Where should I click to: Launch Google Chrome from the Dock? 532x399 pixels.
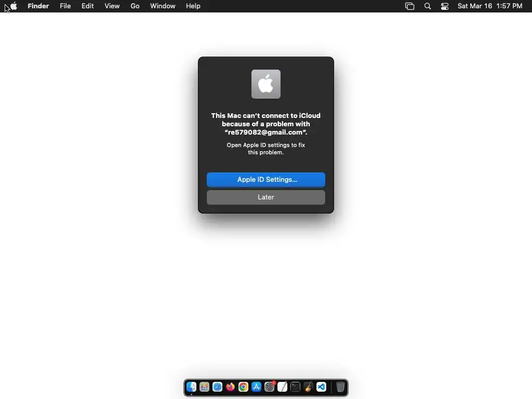point(243,387)
